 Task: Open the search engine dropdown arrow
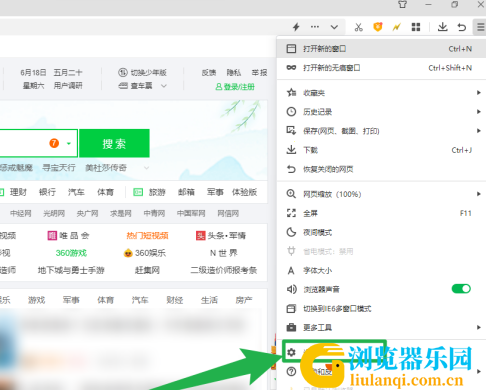pos(69,143)
